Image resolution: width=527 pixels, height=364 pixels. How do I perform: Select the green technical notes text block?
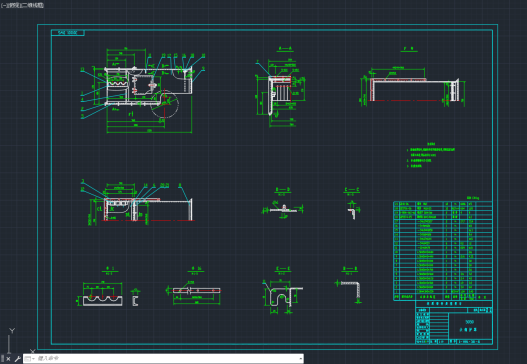[x=431, y=155]
